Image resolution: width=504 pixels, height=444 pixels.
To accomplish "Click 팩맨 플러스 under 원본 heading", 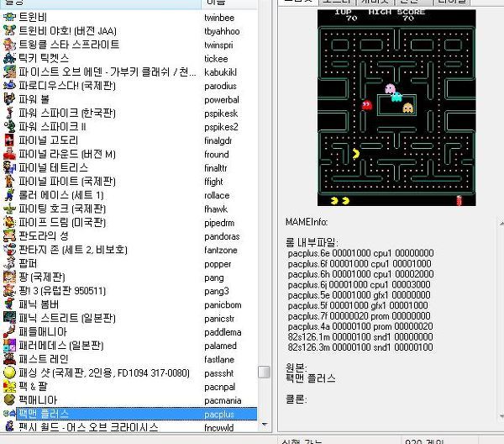I will pos(311,378).
